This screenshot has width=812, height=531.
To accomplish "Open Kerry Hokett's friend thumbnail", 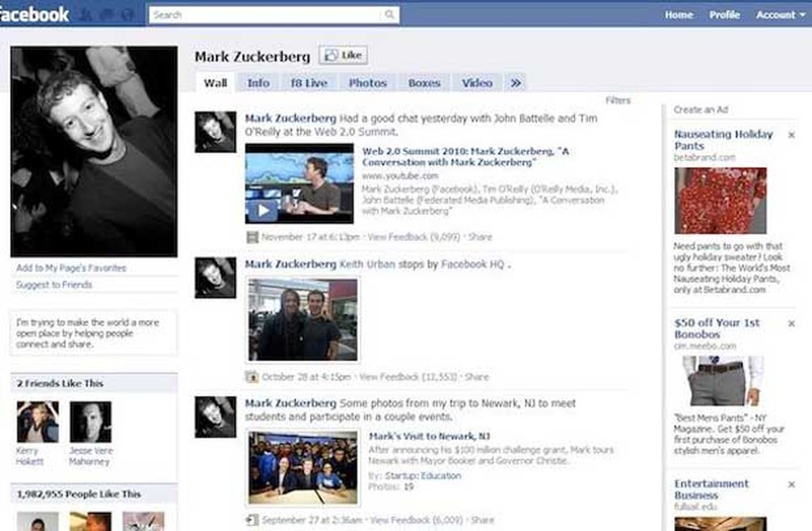I will (x=38, y=422).
